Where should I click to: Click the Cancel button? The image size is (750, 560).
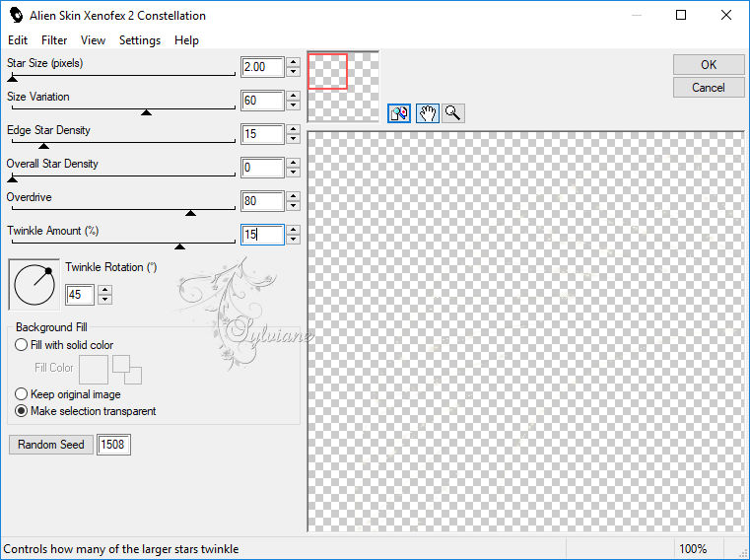pos(709,88)
